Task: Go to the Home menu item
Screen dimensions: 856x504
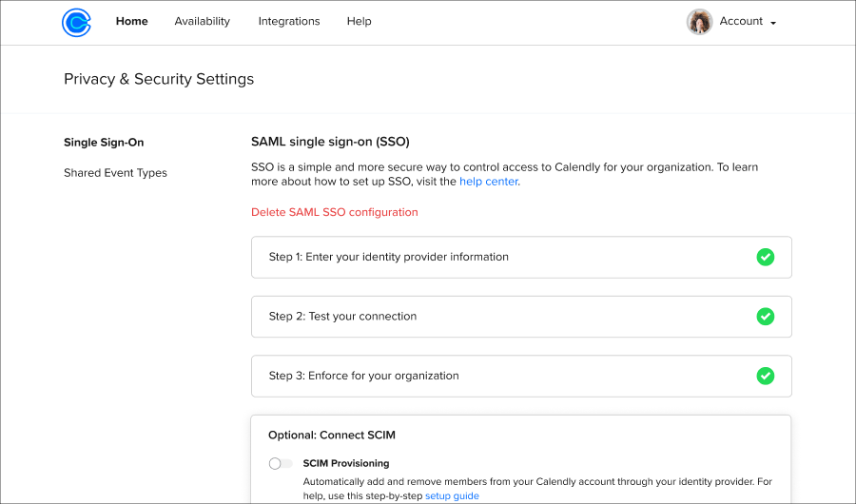Action: click(131, 21)
